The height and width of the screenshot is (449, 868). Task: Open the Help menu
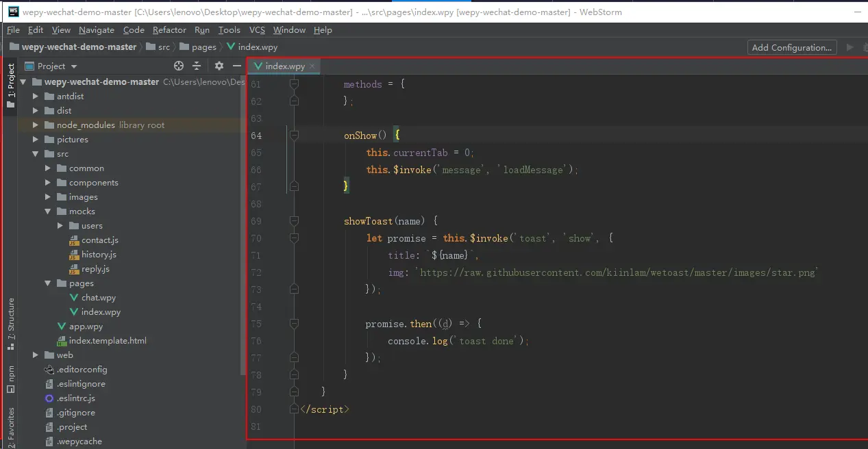pos(323,29)
